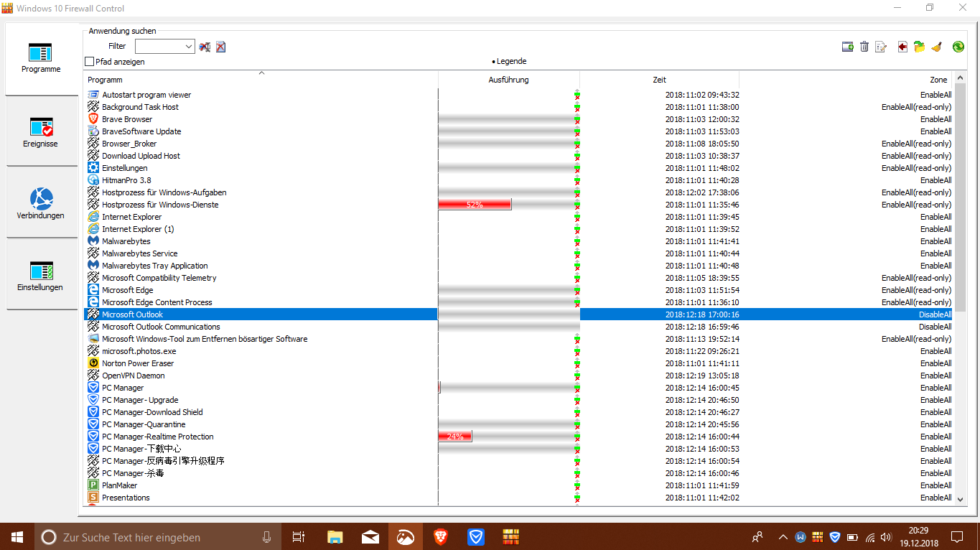
Task: Select the Background Task Host row
Action: [520, 107]
